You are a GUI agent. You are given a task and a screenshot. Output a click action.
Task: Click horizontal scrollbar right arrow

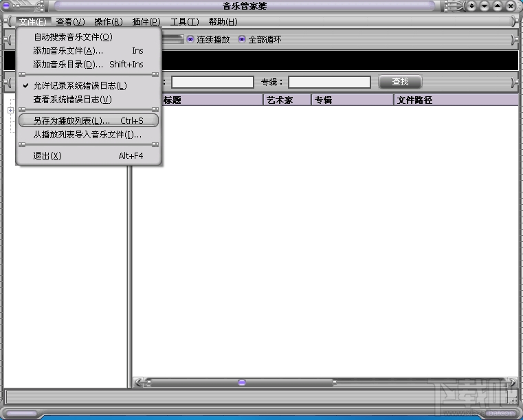coord(512,382)
